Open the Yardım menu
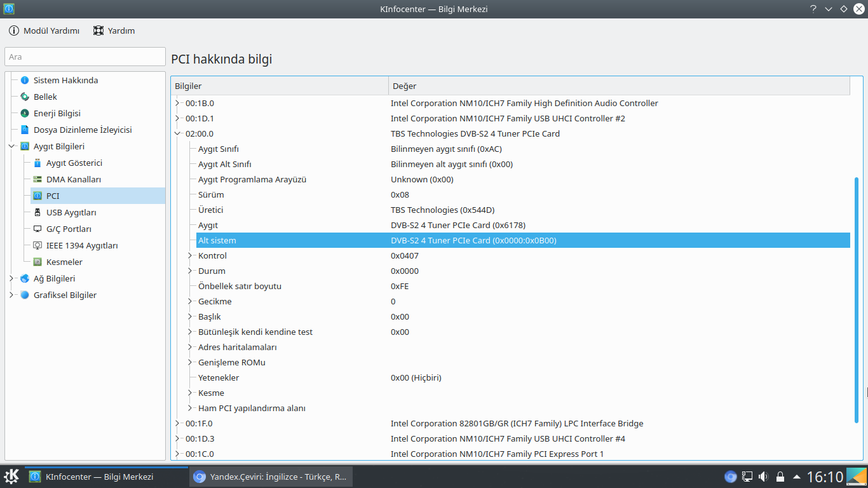Viewport: 868px width, 488px height. [114, 30]
